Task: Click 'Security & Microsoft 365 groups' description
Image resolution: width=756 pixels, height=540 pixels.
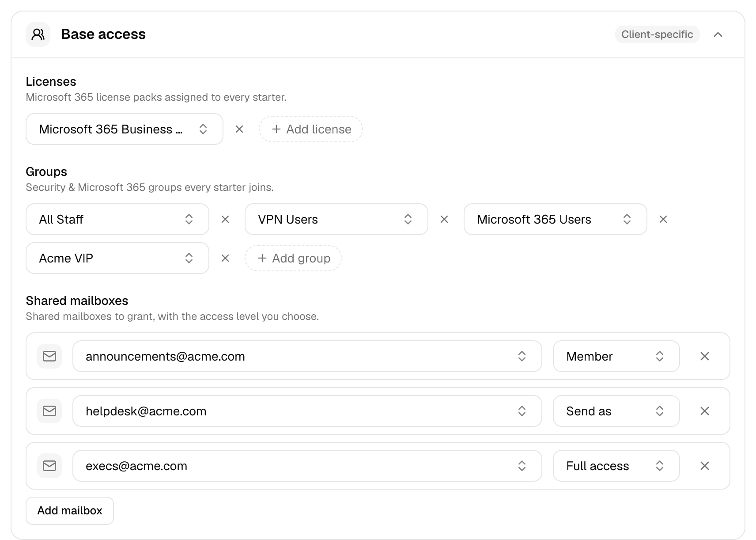Action: coord(150,187)
